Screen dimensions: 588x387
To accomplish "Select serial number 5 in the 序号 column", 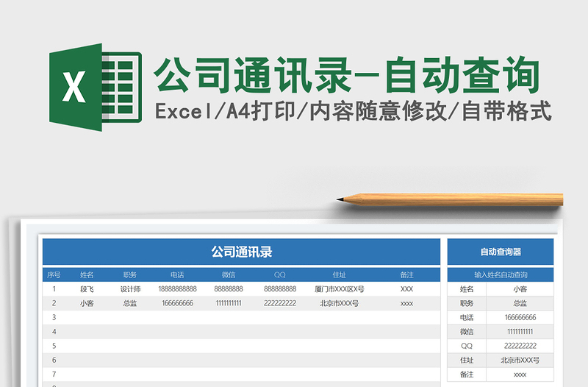I will click(x=54, y=346).
